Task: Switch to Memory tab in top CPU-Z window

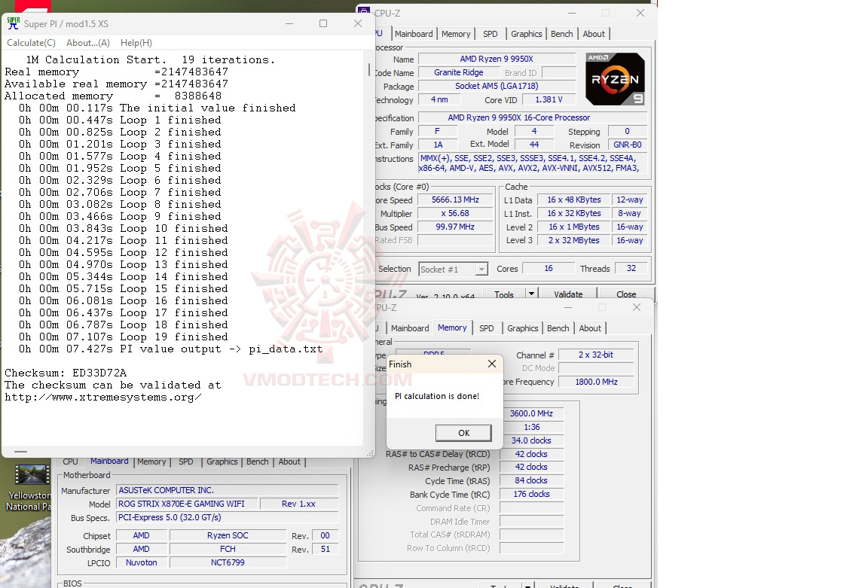Action: [456, 34]
